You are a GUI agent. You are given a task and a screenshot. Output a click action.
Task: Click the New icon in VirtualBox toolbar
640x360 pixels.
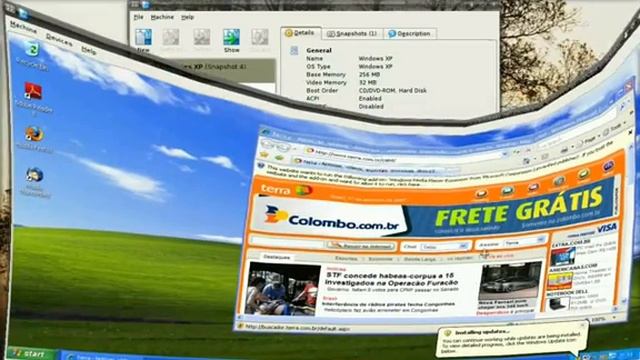click(143, 38)
